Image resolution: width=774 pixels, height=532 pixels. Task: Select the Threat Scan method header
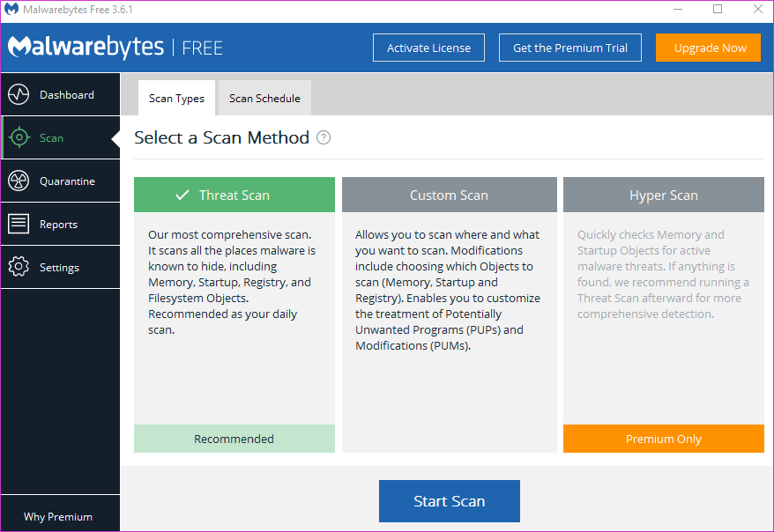point(234,195)
